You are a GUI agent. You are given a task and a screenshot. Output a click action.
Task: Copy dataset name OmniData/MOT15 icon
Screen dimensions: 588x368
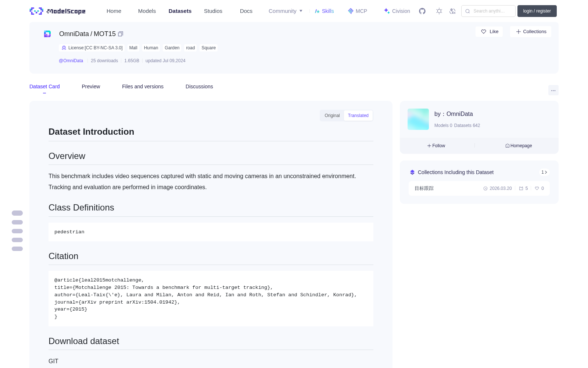click(x=121, y=34)
